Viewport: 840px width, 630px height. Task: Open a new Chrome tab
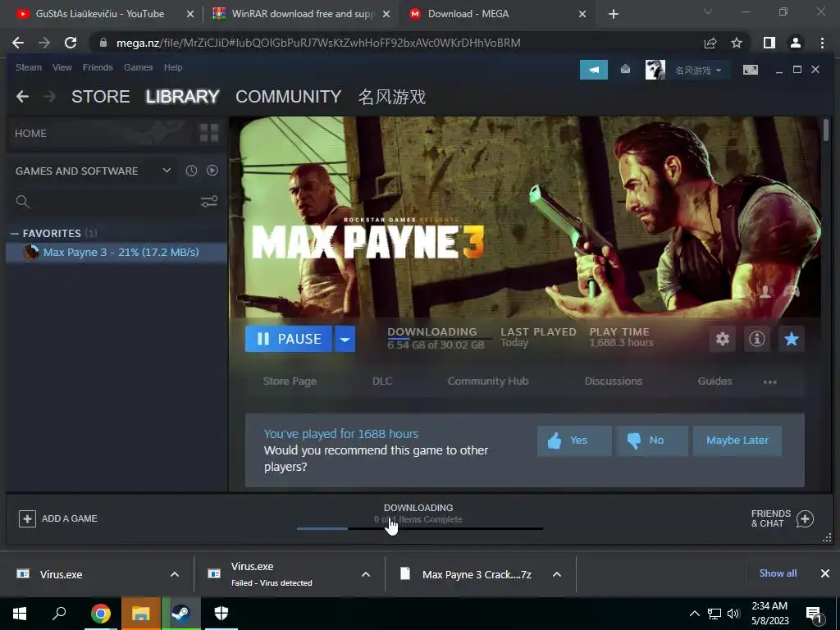614,14
